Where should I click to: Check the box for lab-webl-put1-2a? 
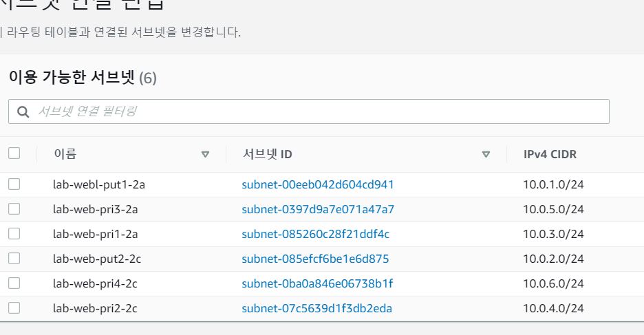click(14, 184)
